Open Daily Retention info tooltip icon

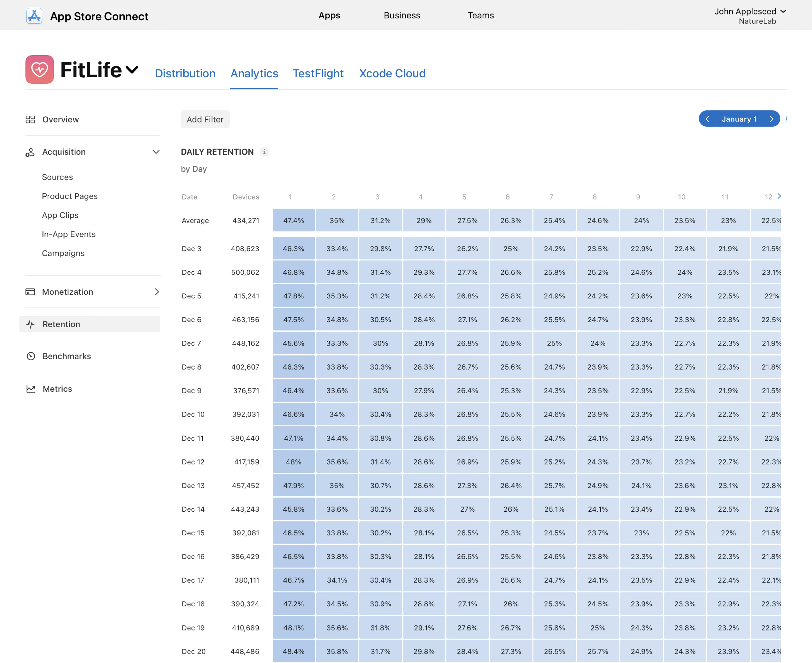(x=264, y=152)
